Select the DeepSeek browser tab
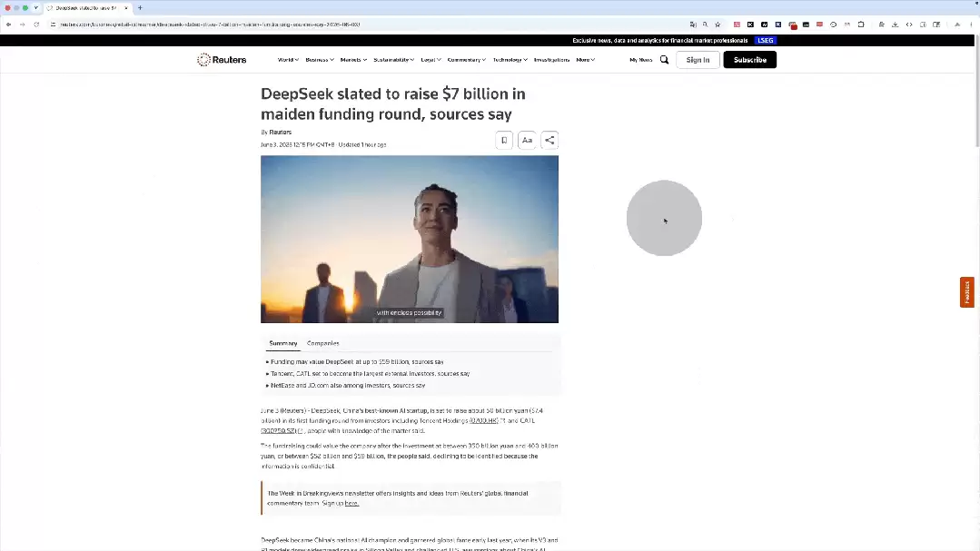 [x=86, y=8]
